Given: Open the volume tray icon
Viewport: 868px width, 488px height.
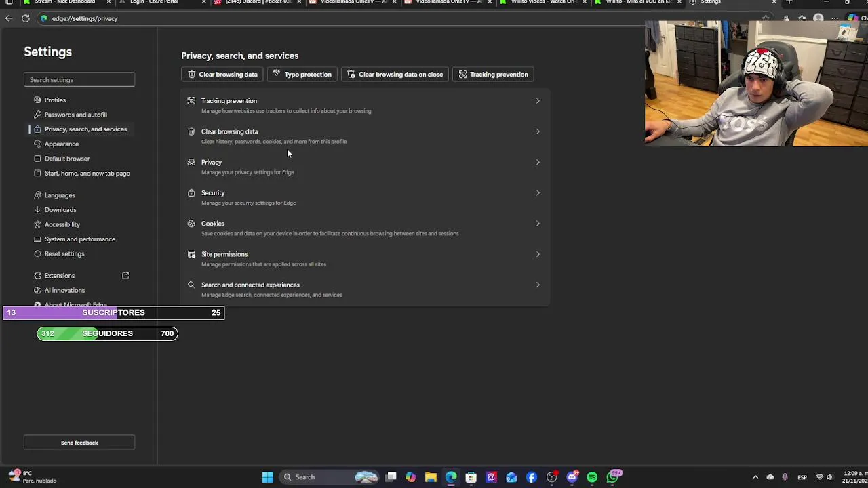Looking at the screenshot, I should coord(829,477).
